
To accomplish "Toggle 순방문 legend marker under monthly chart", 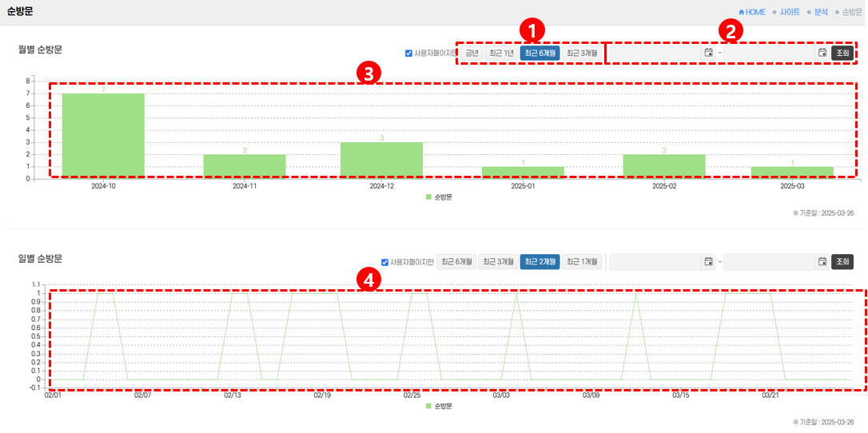I will tap(428, 197).
